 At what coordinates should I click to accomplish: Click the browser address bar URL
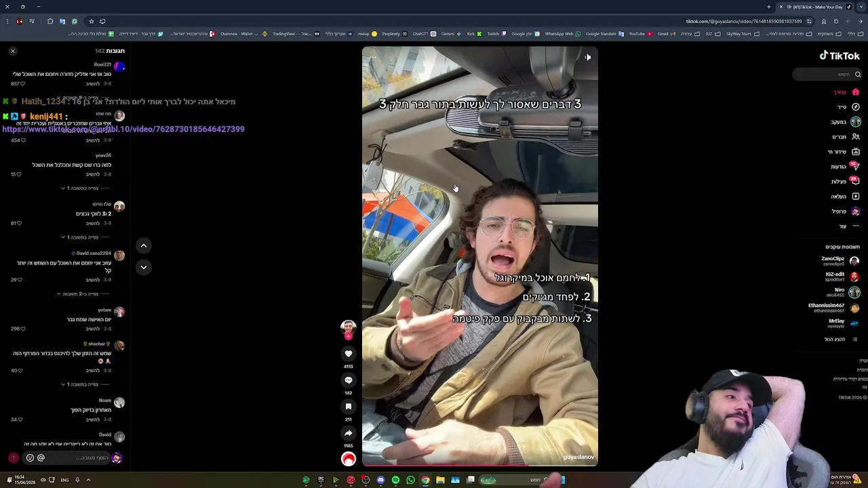(744, 21)
